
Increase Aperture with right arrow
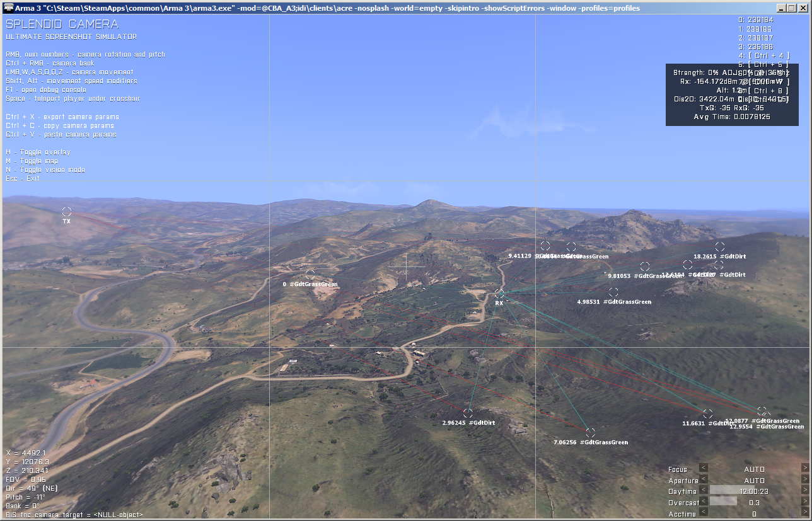[805, 479]
